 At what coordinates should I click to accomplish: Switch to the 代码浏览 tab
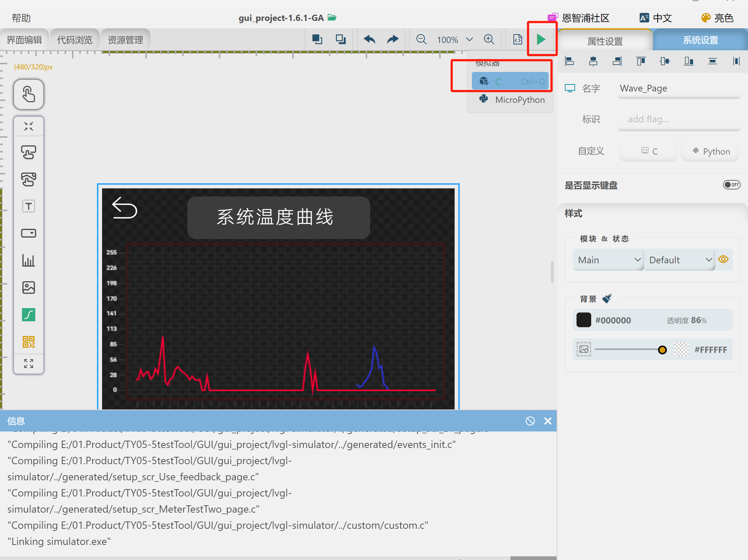click(75, 40)
